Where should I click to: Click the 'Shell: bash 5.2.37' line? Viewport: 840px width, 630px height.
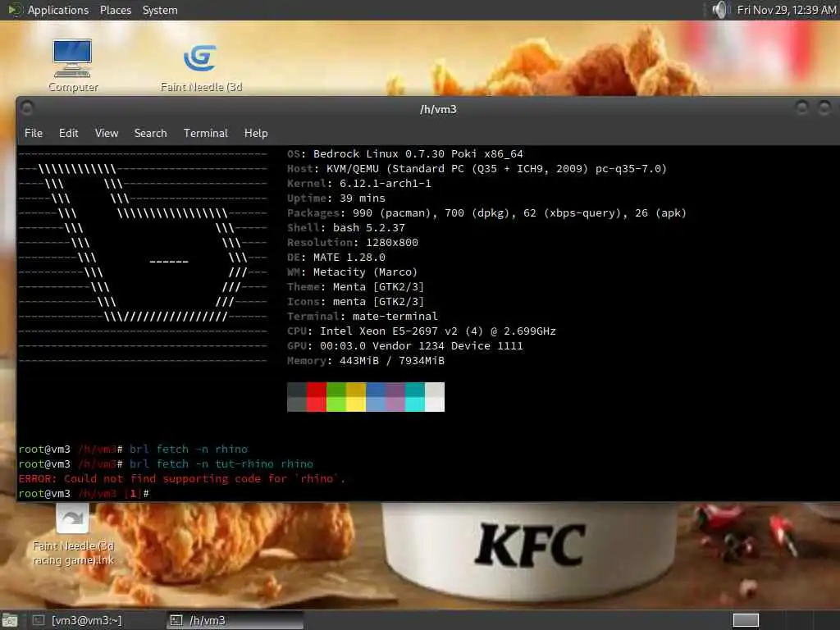346,228
